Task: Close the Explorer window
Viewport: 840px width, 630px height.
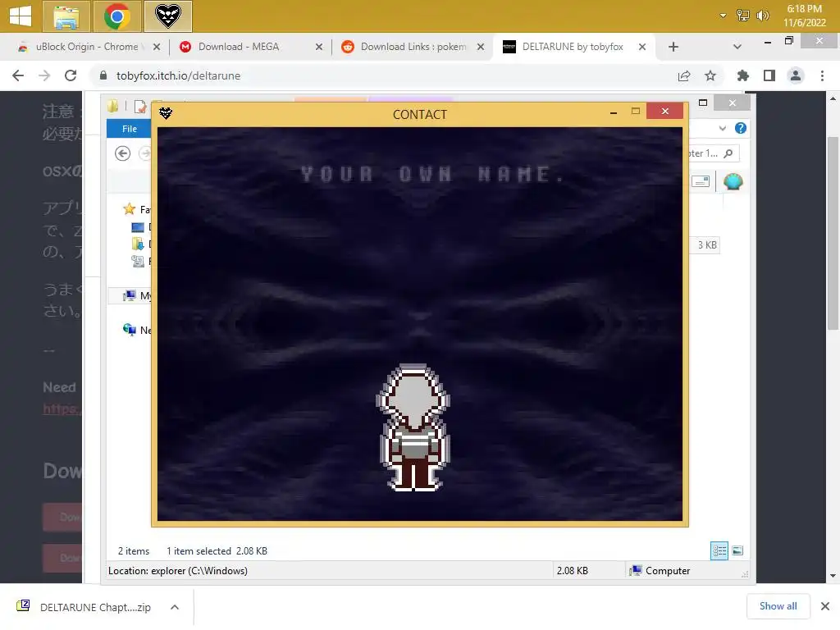Action: (x=733, y=103)
